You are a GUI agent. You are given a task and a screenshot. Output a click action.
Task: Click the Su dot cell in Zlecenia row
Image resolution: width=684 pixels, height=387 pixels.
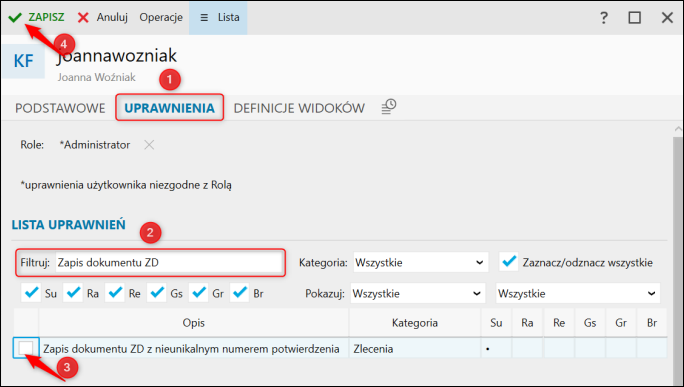tap(496, 349)
